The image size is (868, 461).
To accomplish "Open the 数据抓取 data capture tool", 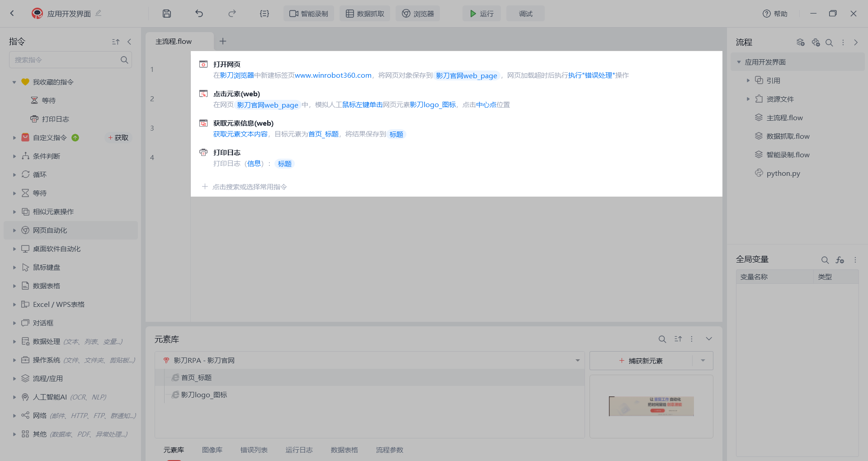I will tap(365, 14).
